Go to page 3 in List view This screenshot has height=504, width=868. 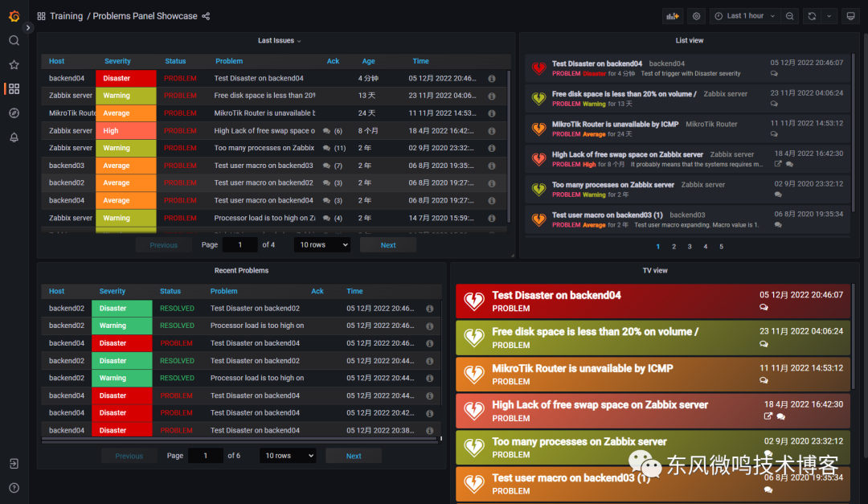(x=690, y=247)
